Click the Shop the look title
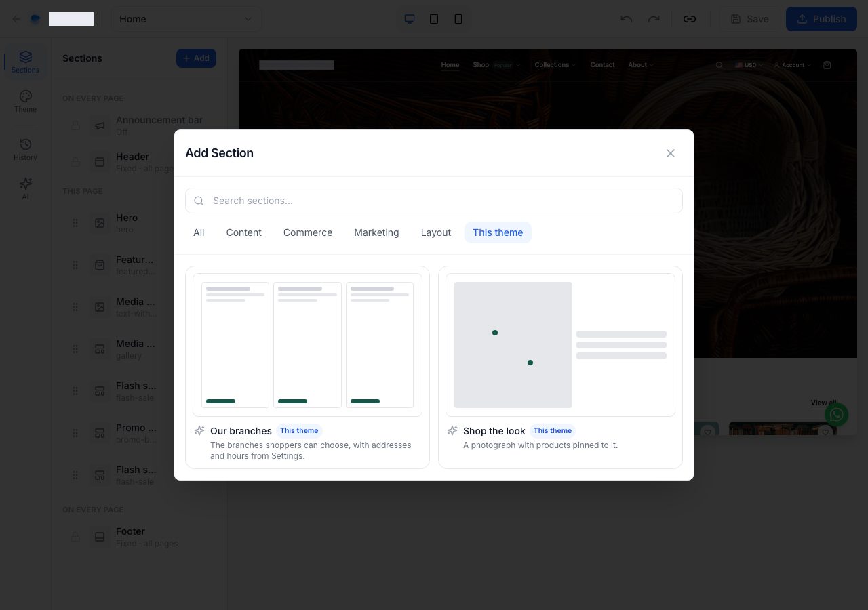868x610 pixels. click(494, 431)
